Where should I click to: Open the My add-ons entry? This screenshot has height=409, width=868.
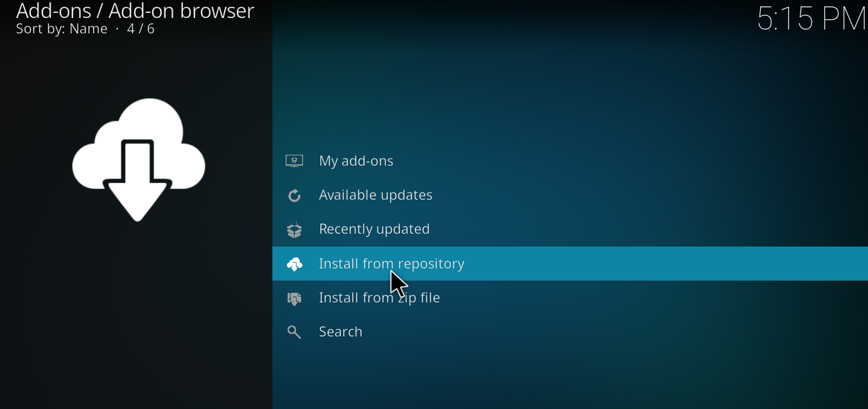pyautogui.click(x=356, y=161)
